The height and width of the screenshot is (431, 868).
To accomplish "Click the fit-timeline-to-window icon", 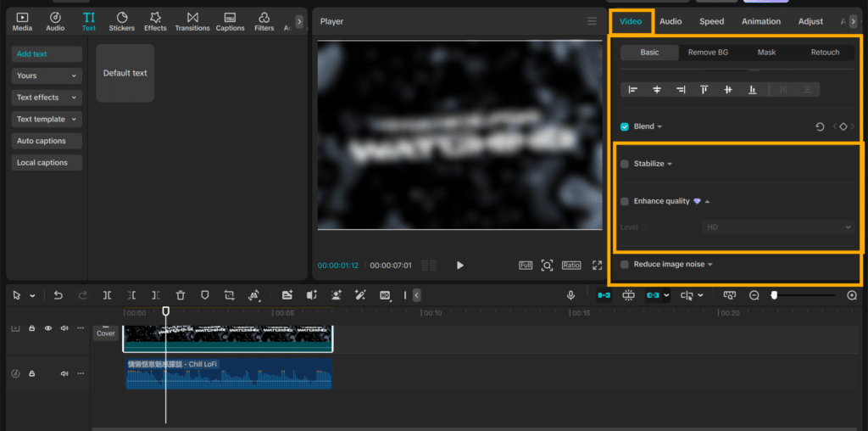I will tap(730, 296).
